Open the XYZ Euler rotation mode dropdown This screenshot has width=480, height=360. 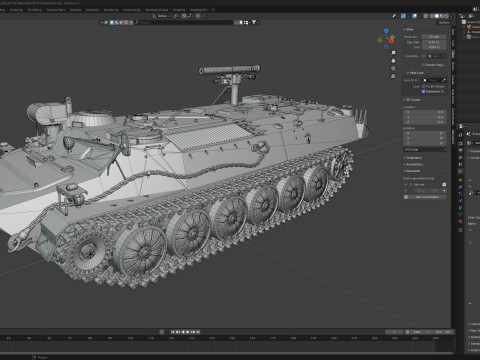coord(425,149)
